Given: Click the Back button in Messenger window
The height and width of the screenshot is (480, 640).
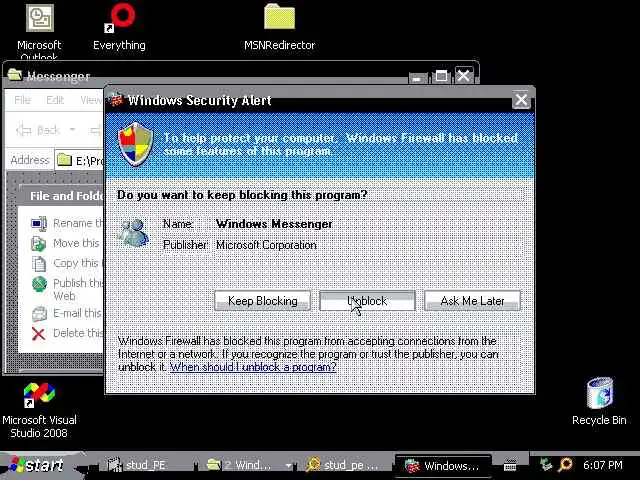Looking at the screenshot, I should (38, 130).
